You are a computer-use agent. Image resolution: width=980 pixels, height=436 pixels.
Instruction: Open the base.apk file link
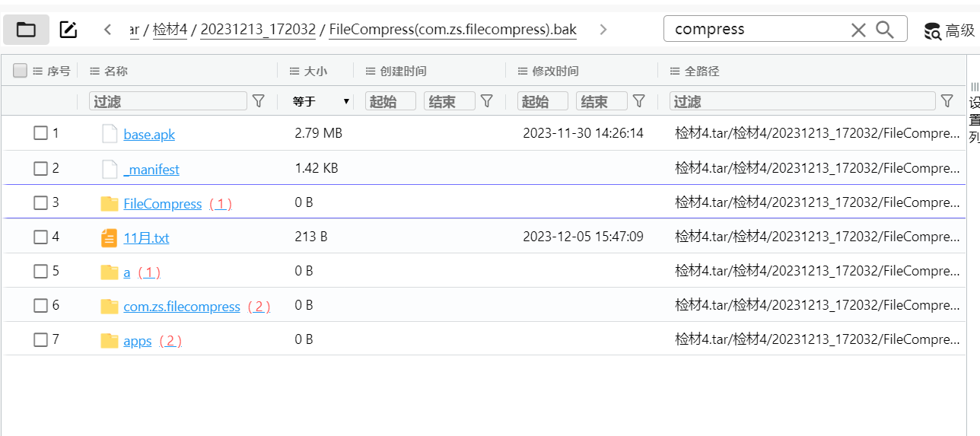coord(149,135)
